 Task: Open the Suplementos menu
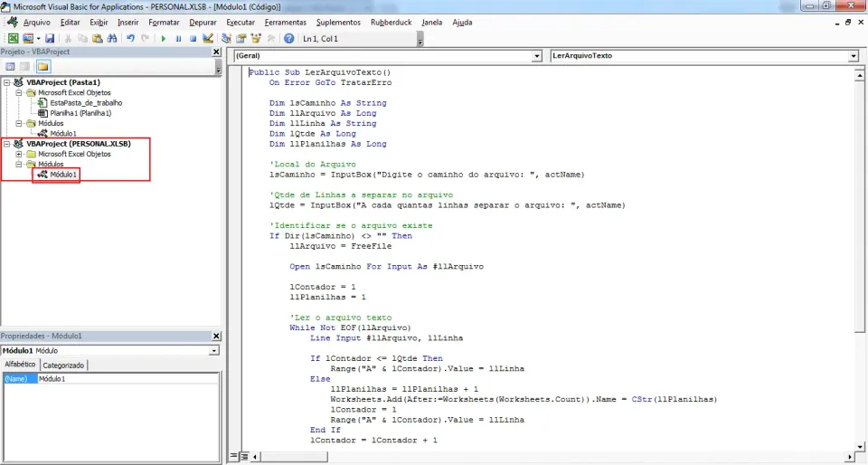pos(338,22)
